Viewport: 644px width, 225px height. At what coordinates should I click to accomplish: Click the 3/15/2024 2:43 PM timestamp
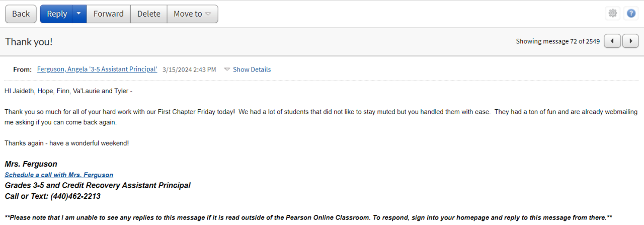[x=189, y=69]
